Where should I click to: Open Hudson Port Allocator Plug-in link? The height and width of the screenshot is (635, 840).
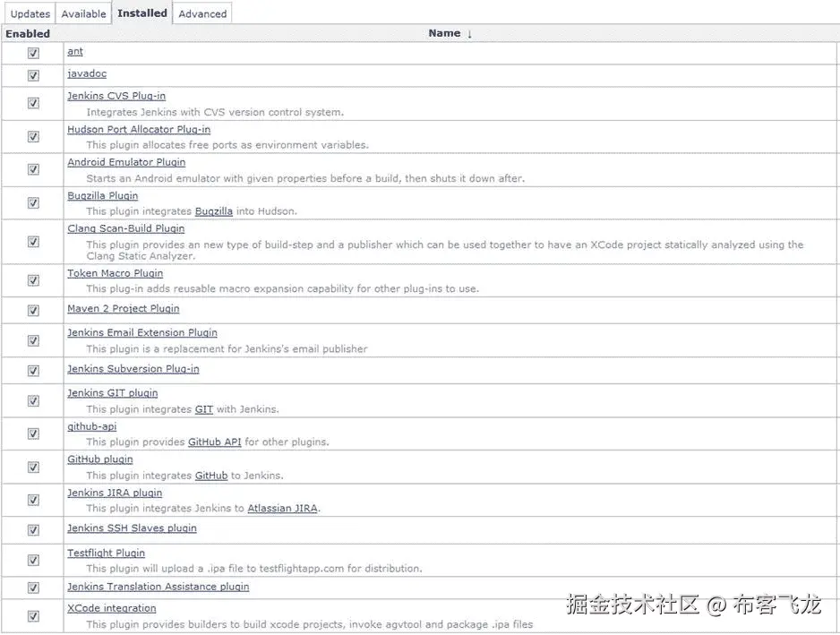tap(139, 129)
